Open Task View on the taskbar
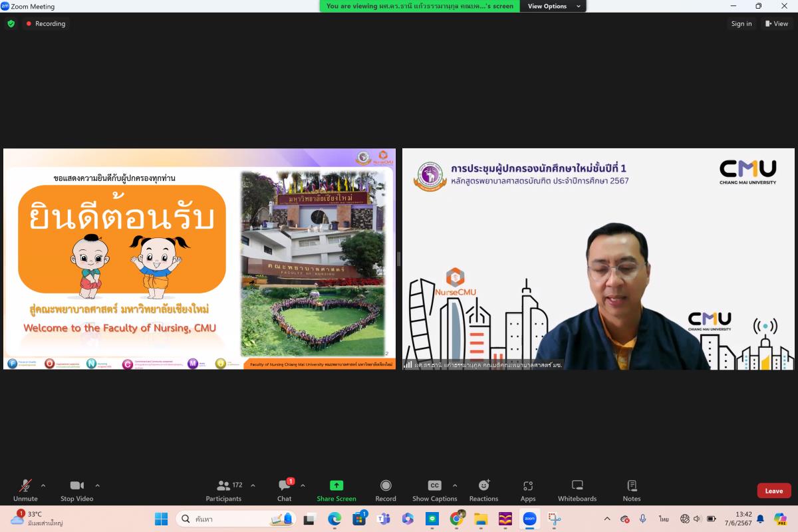Screen dimensions: 798x532 [309, 519]
